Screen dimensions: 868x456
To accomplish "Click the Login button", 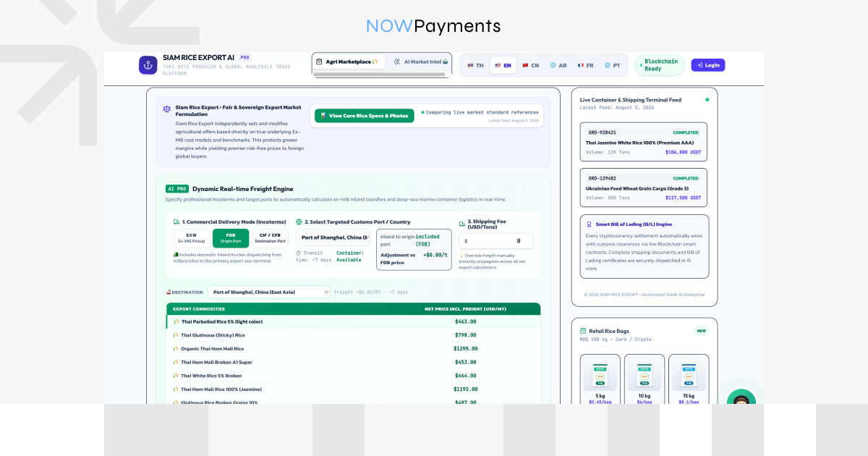I will [x=707, y=65].
